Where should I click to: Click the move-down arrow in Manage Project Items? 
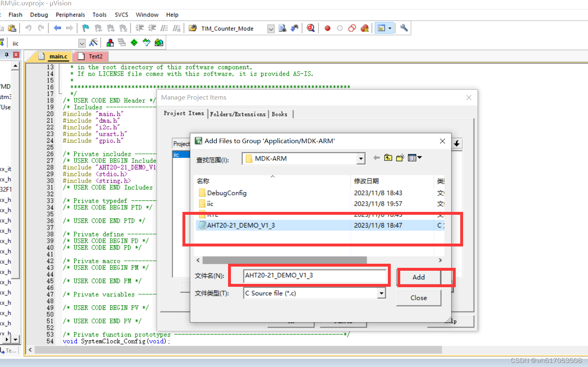pyautogui.click(x=457, y=143)
